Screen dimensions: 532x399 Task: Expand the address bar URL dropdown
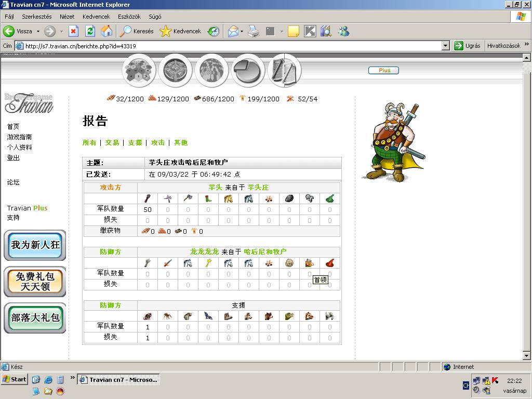coord(445,46)
